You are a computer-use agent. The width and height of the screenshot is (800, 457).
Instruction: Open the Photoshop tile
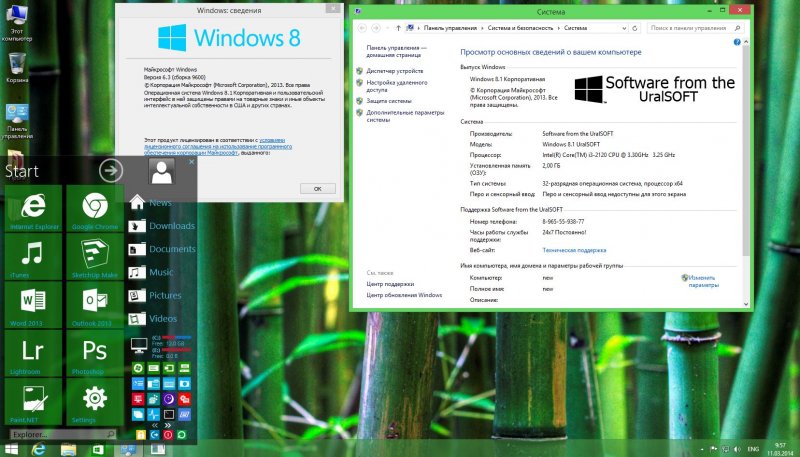(95, 353)
